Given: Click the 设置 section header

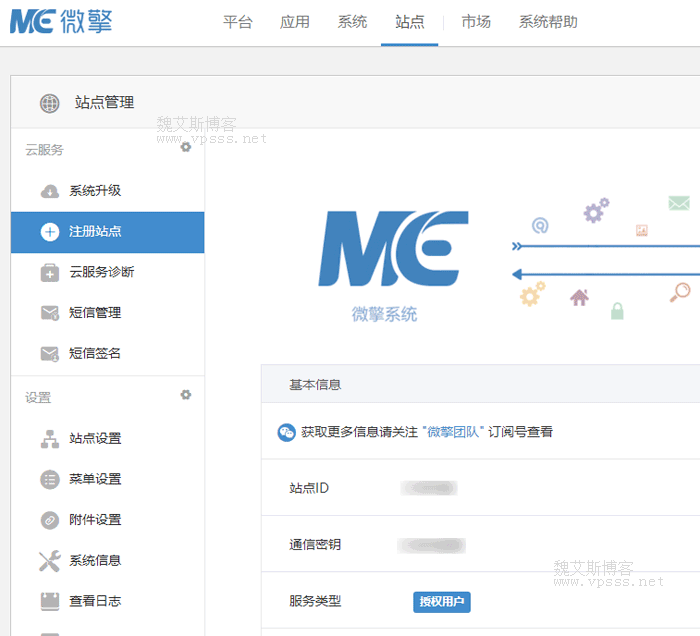Looking at the screenshot, I should (38, 398).
